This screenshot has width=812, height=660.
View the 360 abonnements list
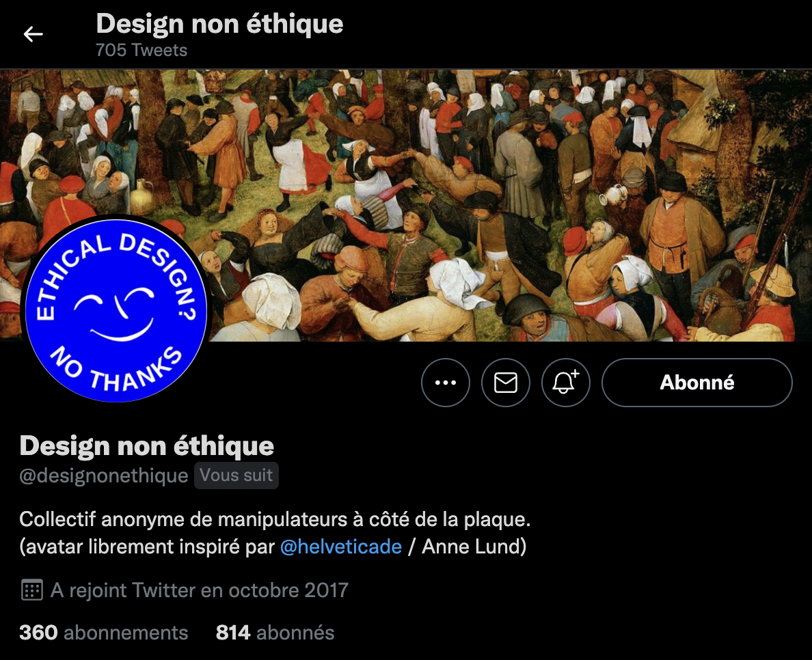point(104,633)
